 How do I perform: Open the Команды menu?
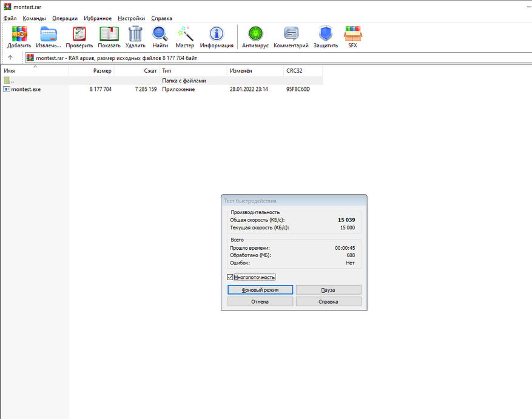pyautogui.click(x=34, y=18)
